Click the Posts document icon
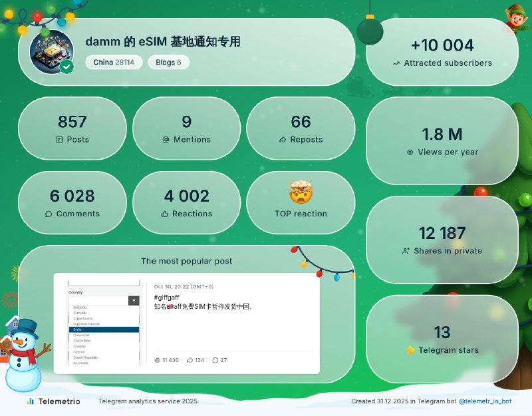 pyautogui.click(x=60, y=140)
